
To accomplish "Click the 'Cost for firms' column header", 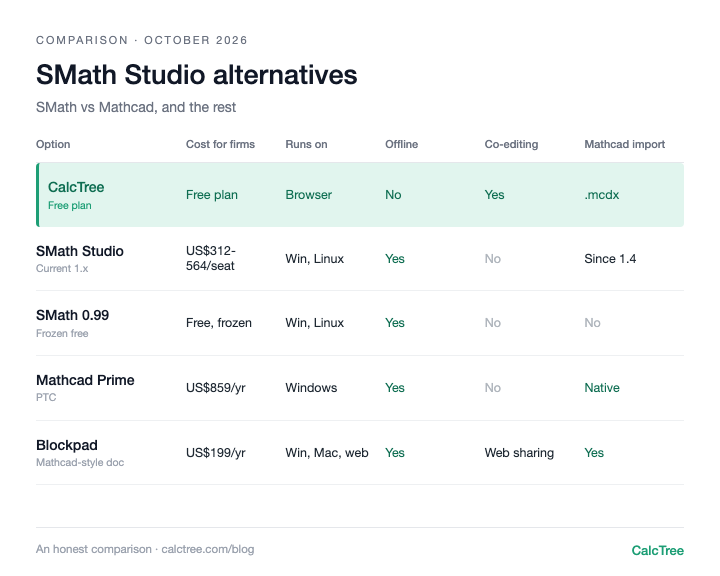I will (220, 144).
